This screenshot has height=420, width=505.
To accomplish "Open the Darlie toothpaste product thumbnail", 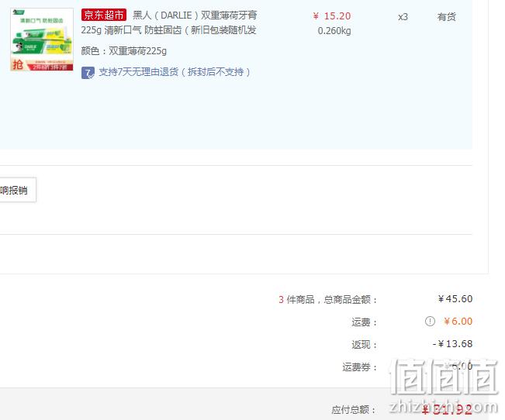I will tap(42, 40).
